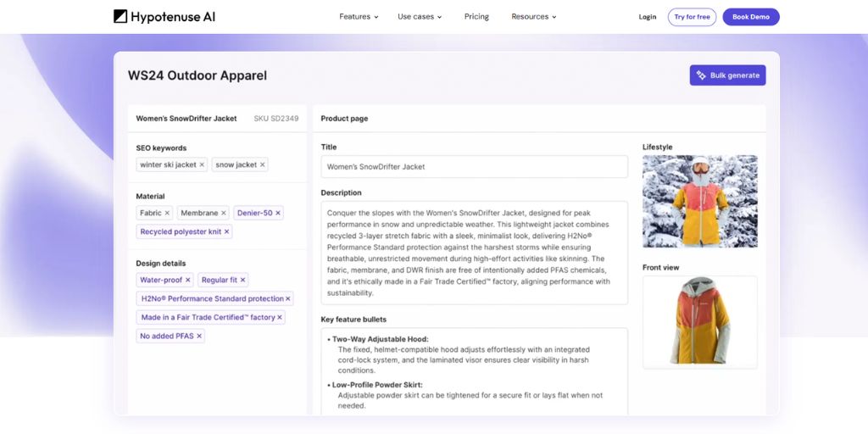Open the Pricing page
868x434 pixels.
click(476, 17)
